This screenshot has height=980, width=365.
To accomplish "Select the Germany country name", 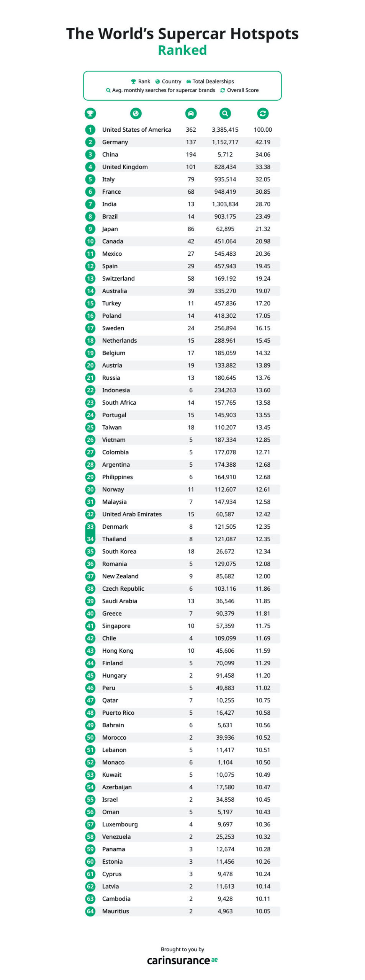I will (x=115, y=142).
